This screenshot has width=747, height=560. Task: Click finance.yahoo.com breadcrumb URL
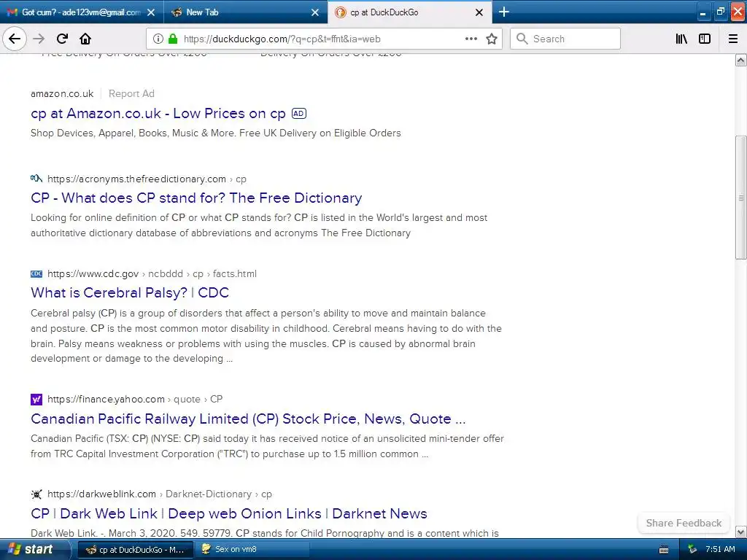[x=135, y=399]
